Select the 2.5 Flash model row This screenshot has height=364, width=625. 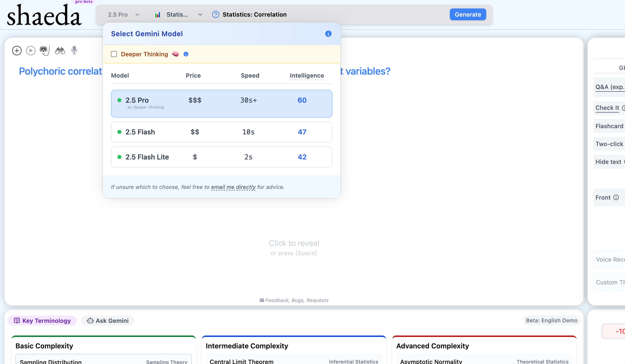coord(221,132)
